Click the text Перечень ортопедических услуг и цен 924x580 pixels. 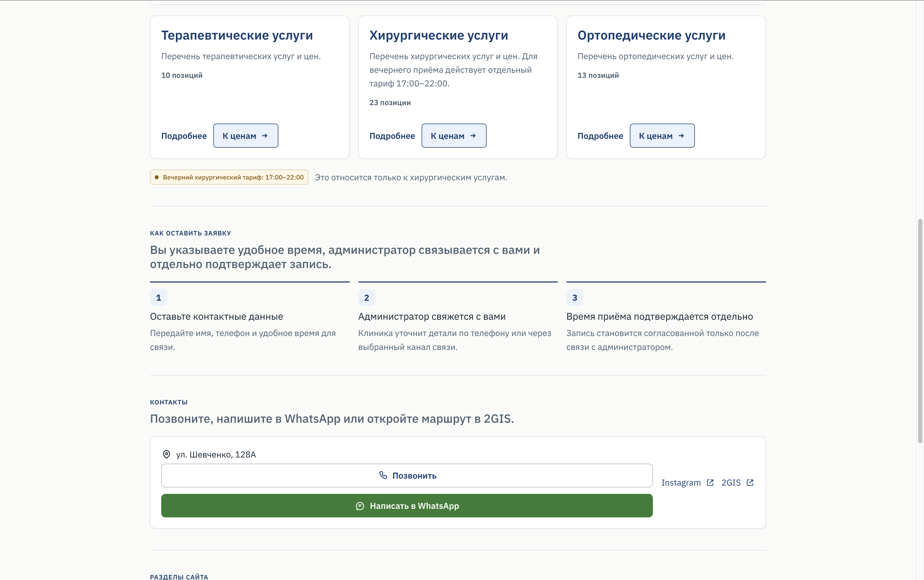tap(656, 56)
